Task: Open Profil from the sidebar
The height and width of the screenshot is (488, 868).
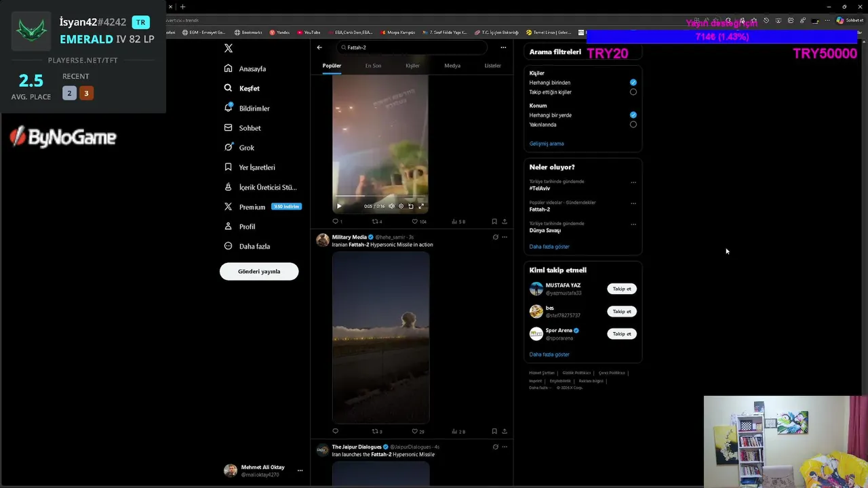Action: click(239, 226)
